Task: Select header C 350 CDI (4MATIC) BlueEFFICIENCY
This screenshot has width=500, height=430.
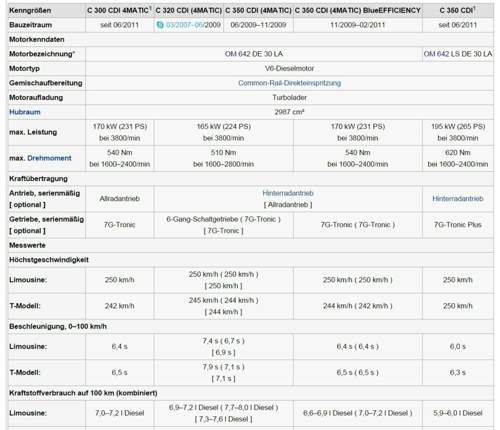Action: 358,10
